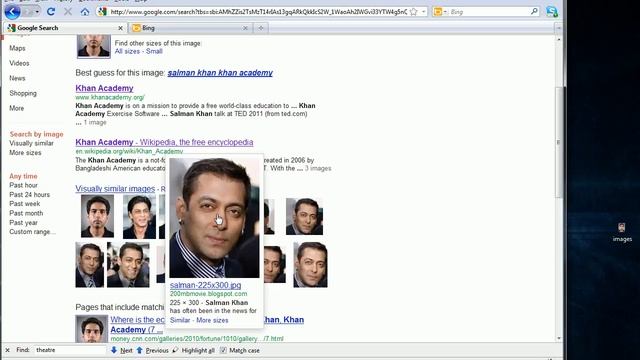Screen dimensions: 640x360
Task: Open best guess link salman khan khan academy
Action: click(x=220, y=73)
